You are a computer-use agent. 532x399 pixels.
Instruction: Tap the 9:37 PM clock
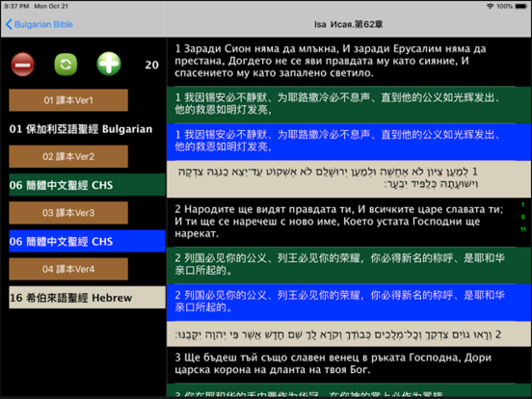pos(16,6)
